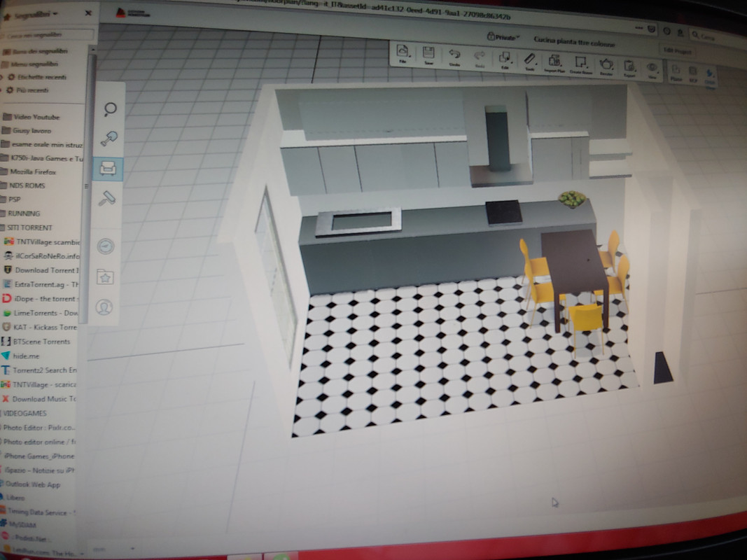Open the ExtraTorrent.ag bookmark
The image size is (747, 560).
click(x=41, y=284)
